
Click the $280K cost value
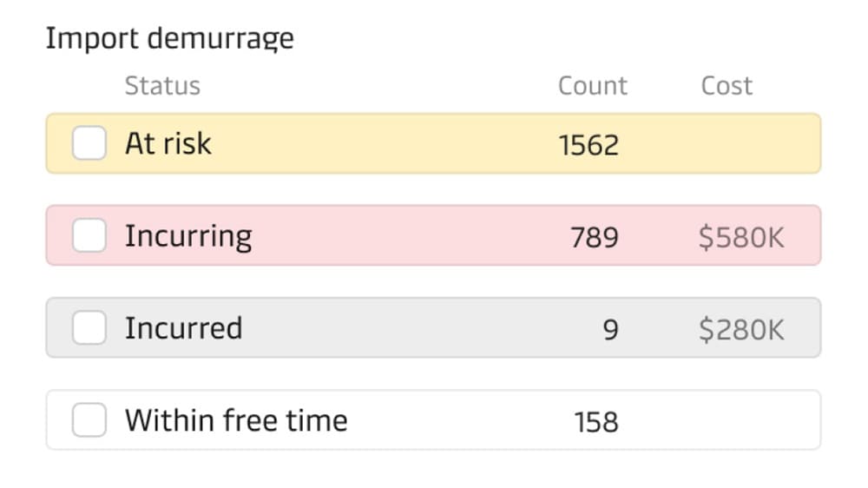click(x=741, y=329)
